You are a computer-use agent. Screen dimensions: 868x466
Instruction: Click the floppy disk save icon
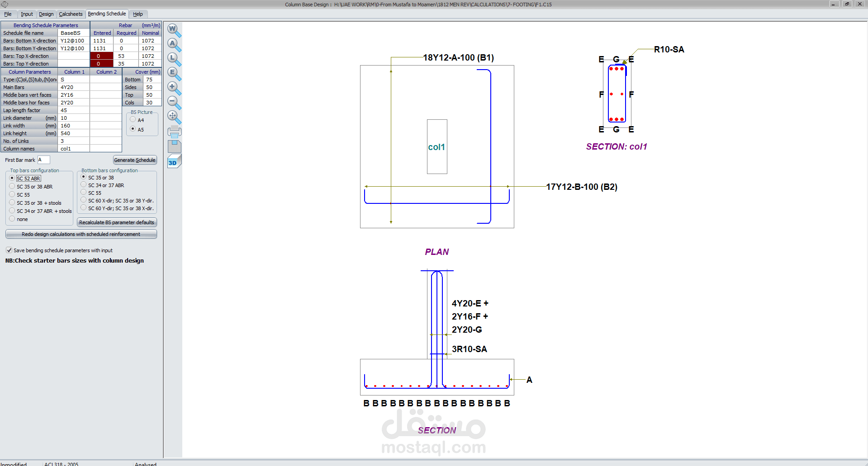(x=174, y=146)
